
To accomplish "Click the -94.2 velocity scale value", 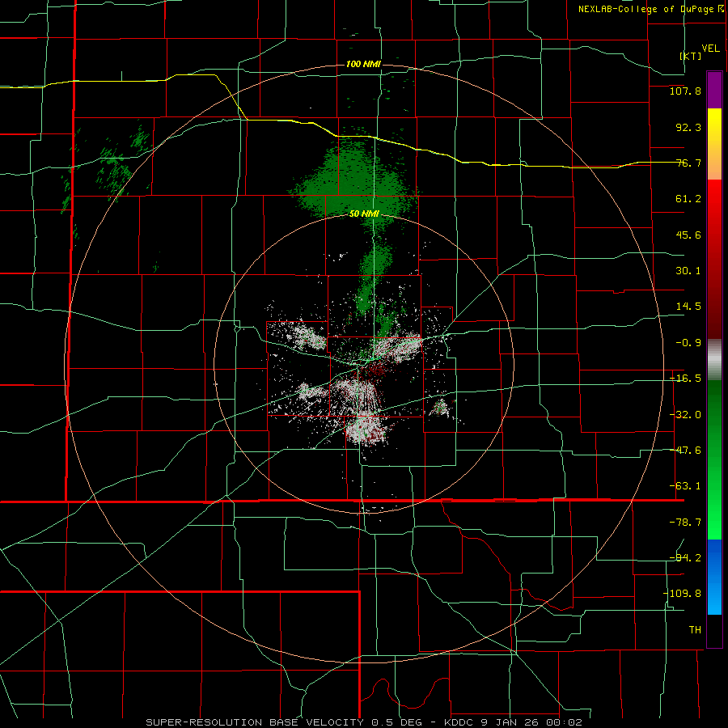I will pos(685,557).
